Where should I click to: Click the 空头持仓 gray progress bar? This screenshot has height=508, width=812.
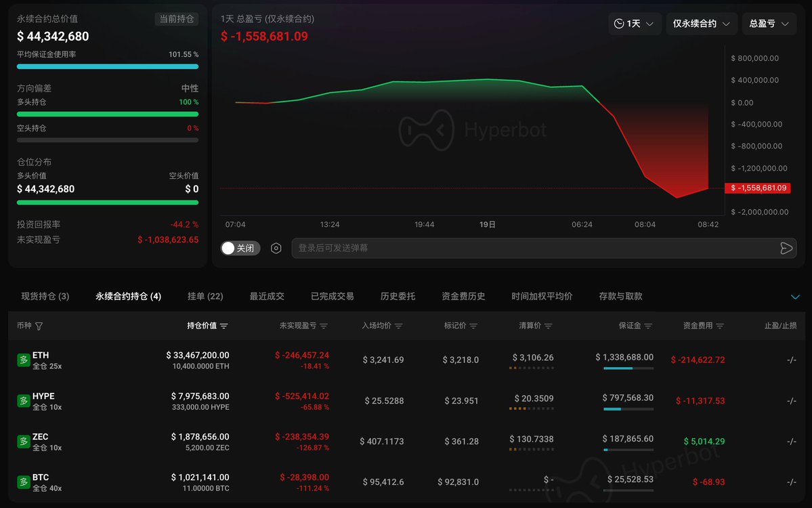point(108,140)
